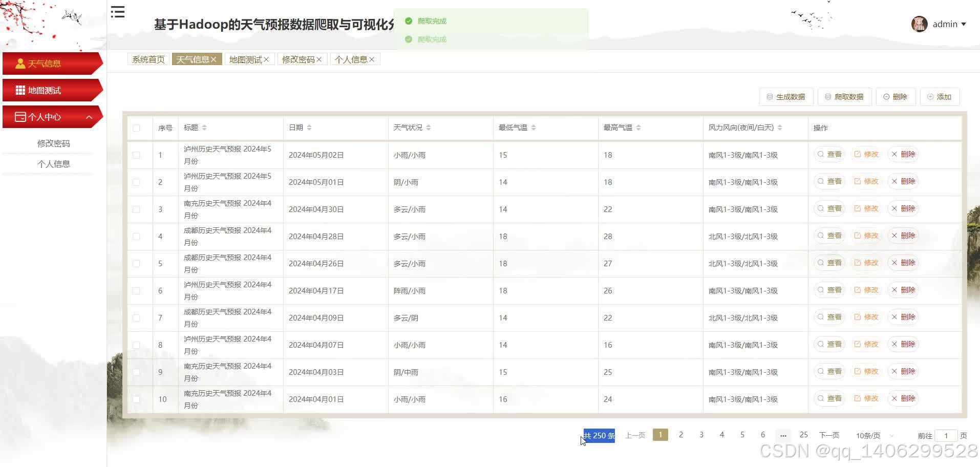The width and height of the screenshot is (980, 467).
Task: Click the 生成数据 button
Action: 786,97
